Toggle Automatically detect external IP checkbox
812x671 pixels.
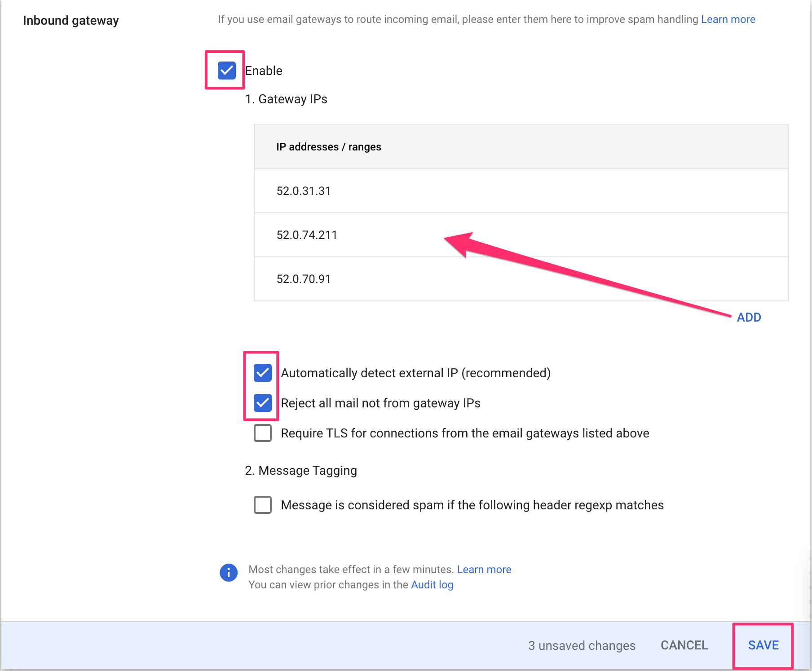point(263,373)
